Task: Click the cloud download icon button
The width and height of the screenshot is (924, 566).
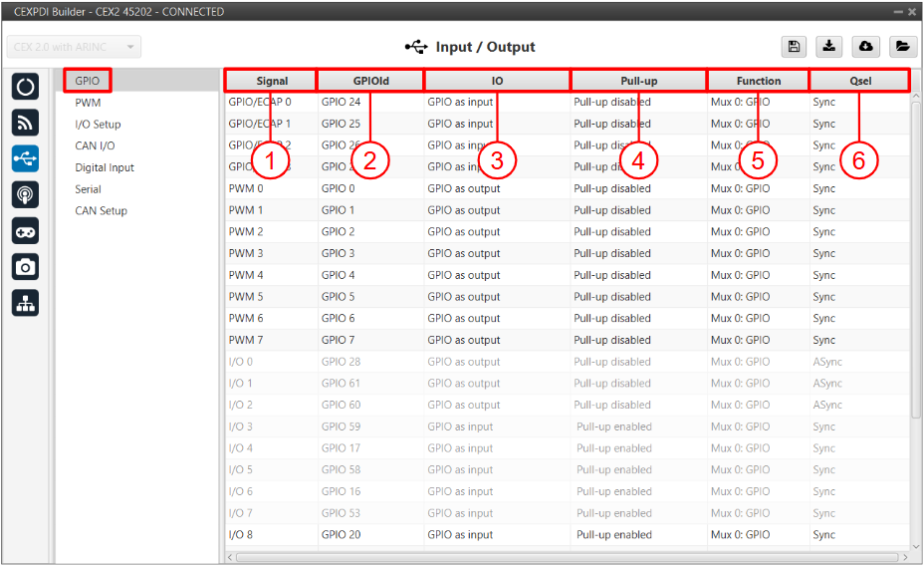Action: 865,47
